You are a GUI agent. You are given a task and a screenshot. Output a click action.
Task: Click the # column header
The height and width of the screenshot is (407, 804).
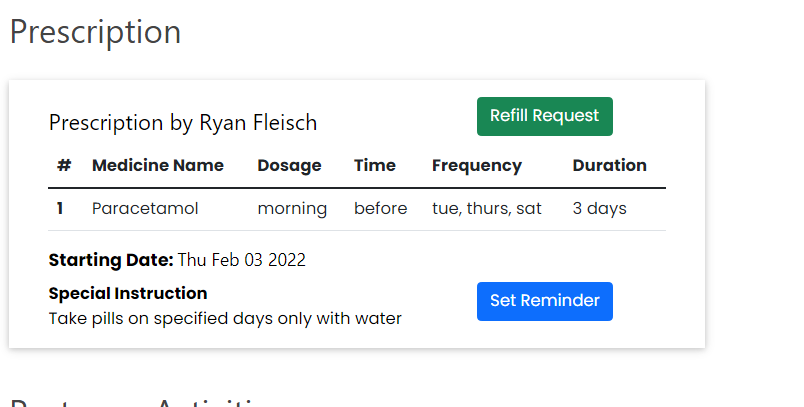coord(64,166)
